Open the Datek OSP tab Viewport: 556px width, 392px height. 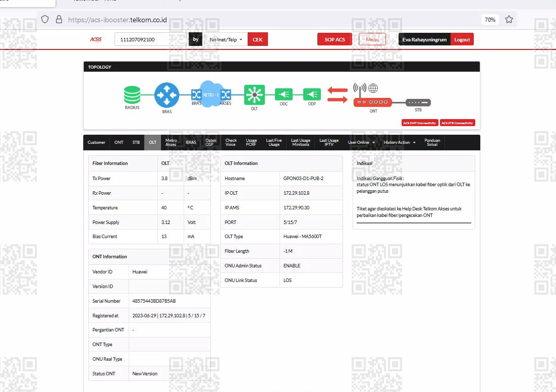click(210, 142)
